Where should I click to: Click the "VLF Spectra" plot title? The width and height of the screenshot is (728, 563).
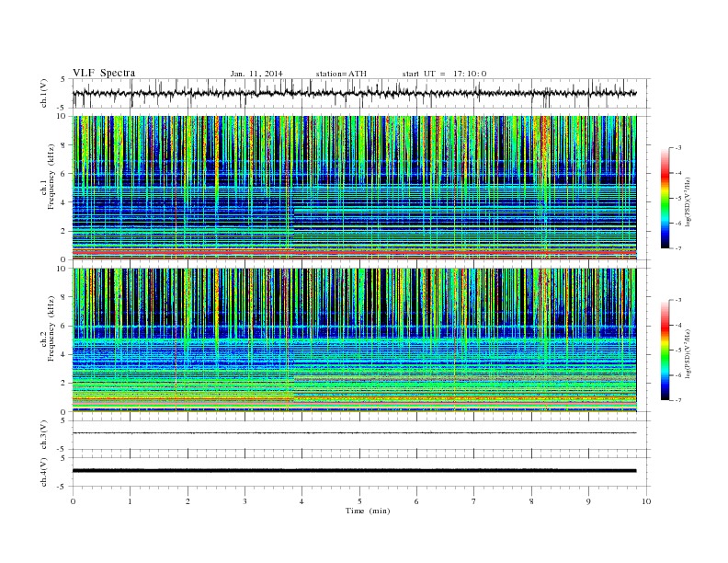pos(104,73)
